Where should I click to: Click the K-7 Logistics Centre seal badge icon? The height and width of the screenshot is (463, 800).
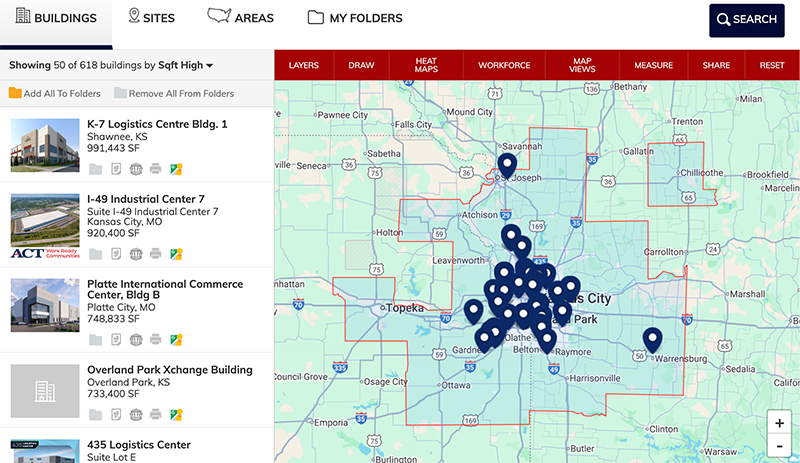click(x=136, y=169)
